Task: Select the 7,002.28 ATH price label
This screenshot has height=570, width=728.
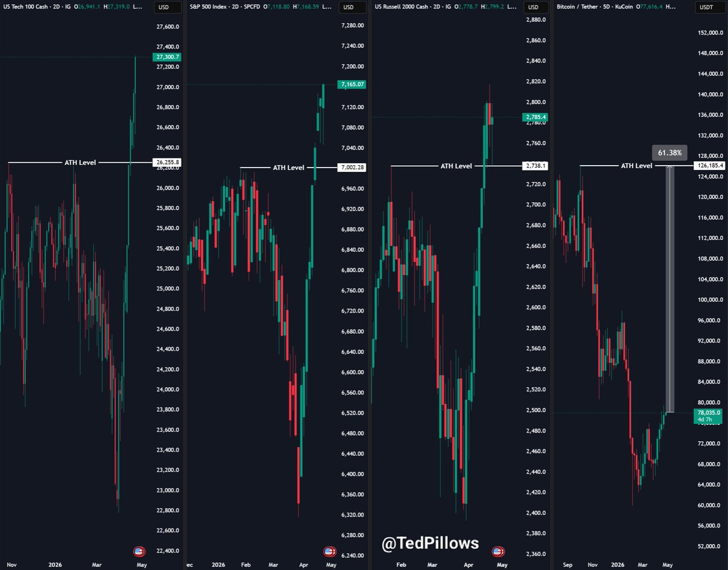Action: 353,168
